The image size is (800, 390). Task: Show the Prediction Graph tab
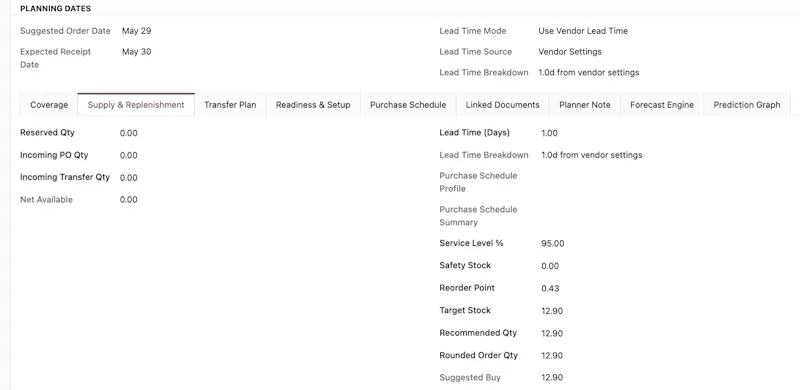(747, 105)
